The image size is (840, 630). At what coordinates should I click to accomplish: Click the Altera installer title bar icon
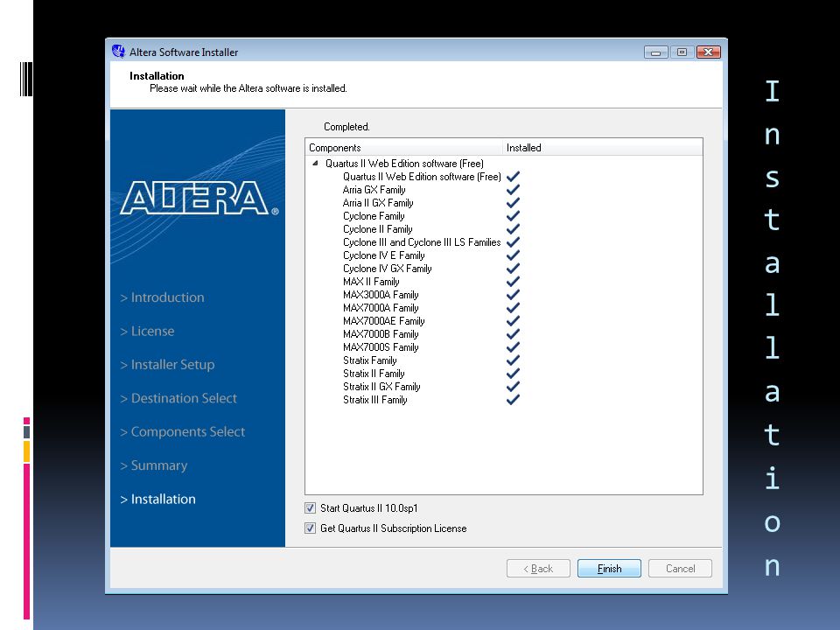[x=118, y=52]
